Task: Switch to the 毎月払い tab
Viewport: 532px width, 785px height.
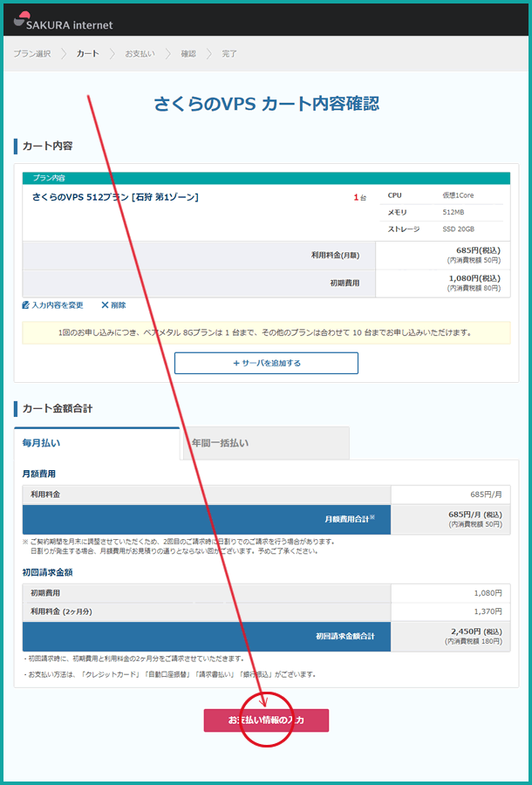Action: click(97, 443)
